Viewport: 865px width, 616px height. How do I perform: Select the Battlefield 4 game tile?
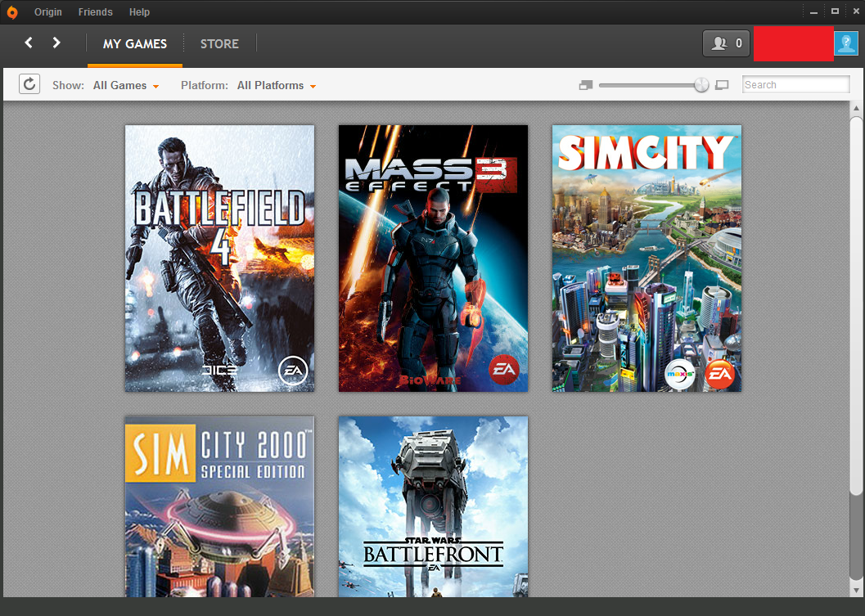click(219, 258)
